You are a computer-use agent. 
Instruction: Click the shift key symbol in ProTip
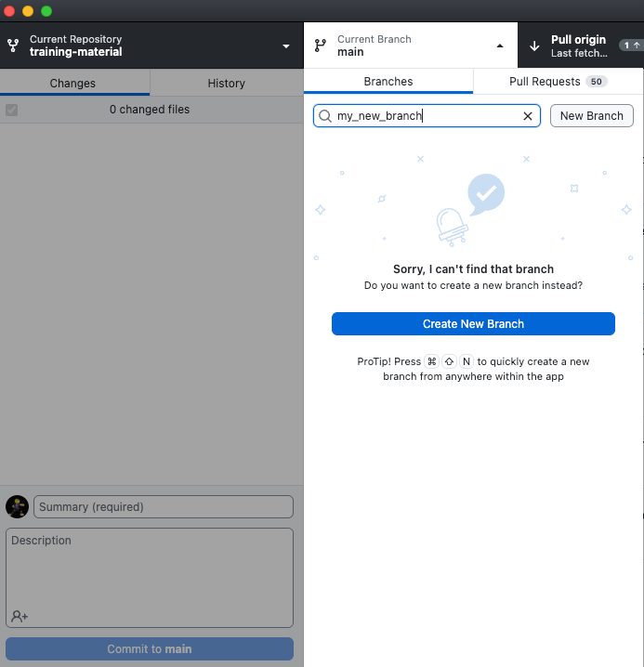pos(449,361)
